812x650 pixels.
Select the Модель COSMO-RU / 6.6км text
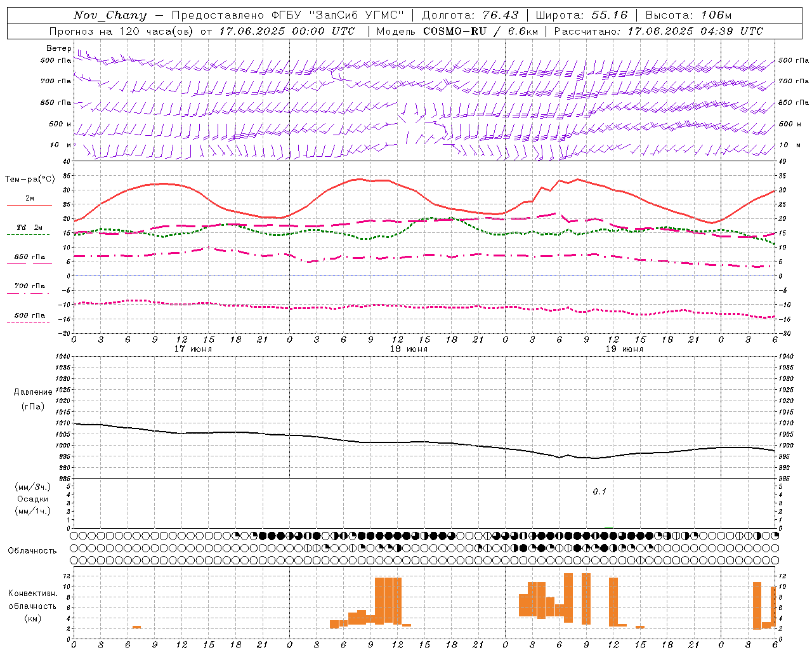457,31
